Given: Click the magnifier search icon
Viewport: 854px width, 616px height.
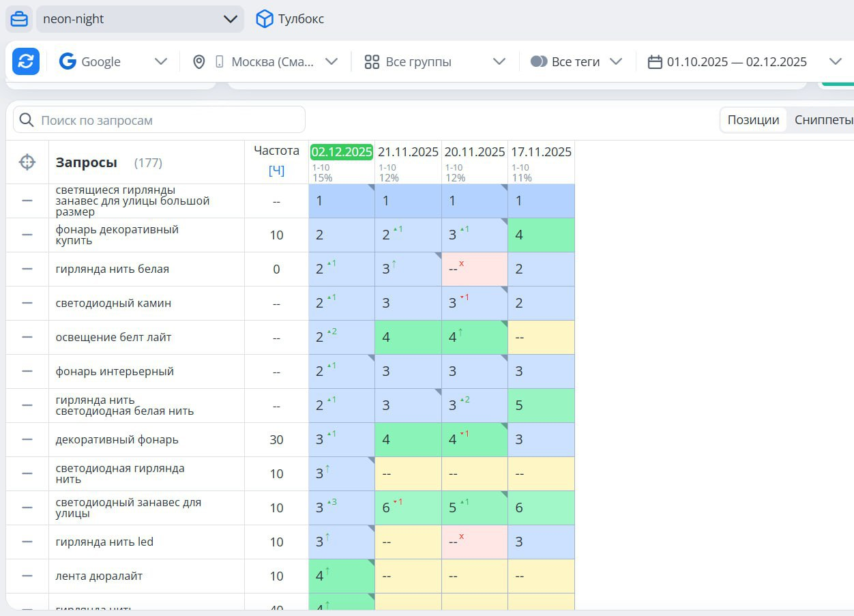Looking at the screenshot, I should coord(27,120).
